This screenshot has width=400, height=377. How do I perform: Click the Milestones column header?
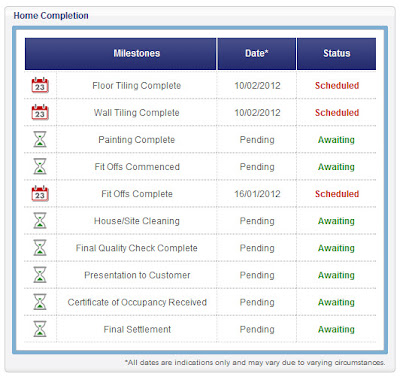tap(121, 54)
